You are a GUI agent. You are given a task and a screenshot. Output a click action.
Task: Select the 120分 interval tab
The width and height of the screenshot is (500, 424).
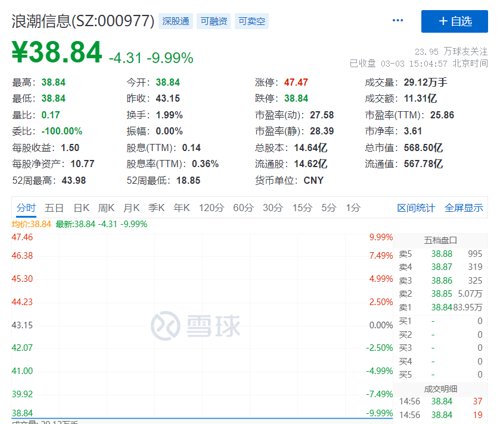[x=211, y=208]
